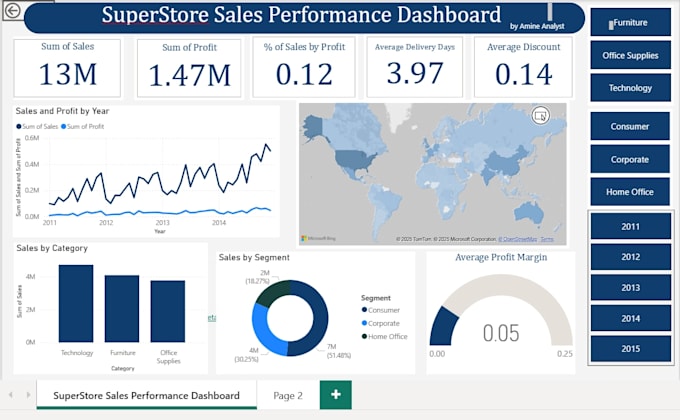Click Sum of Profit legend marker
The width and height of the screenshot is (680, 420).
click(x=64, y=127)
